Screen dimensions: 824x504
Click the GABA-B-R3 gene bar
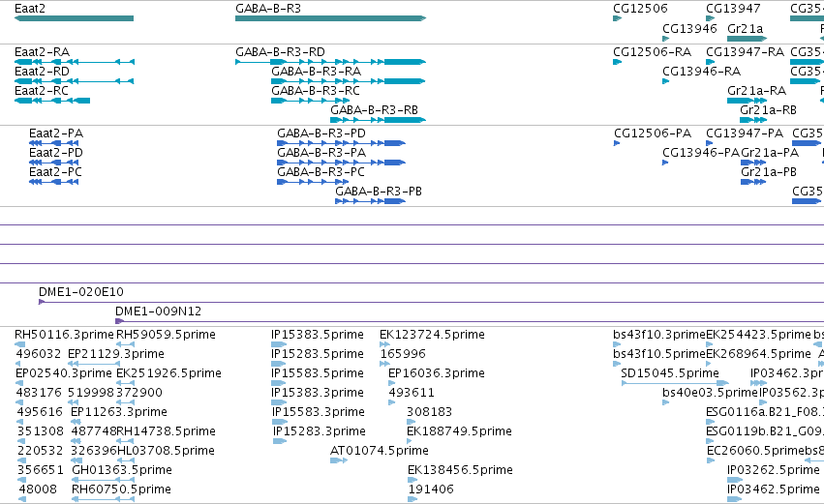click(x=330, y=18)
